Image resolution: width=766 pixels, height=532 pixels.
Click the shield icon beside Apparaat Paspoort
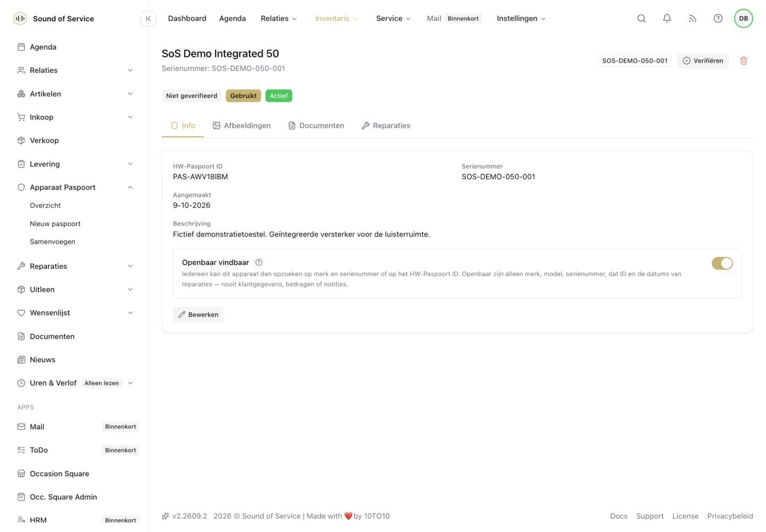coord(21,187)
